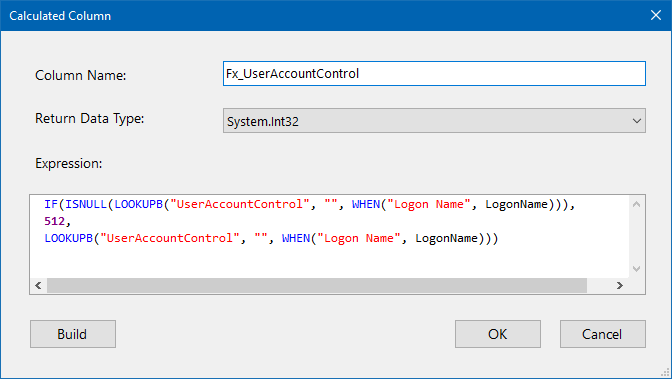The image size is (672, 379).
Task: Cancel the calculated column dialog
Action: coord(602,334)
